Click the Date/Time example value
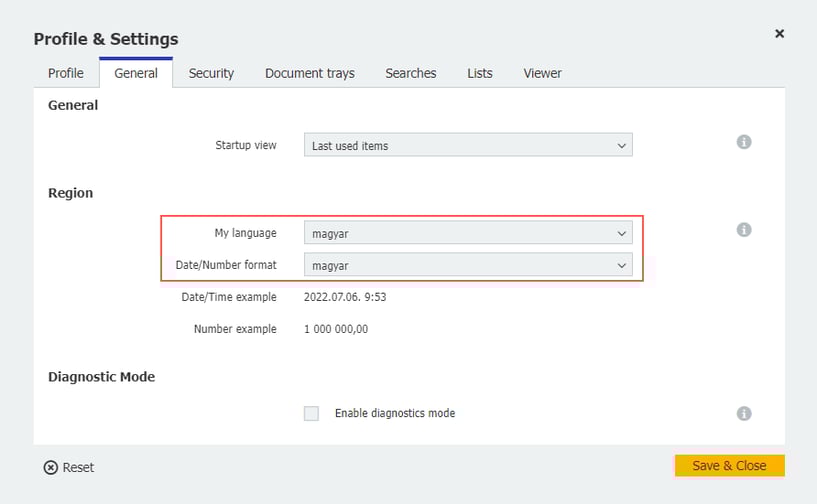This screenshot has width=817, height=504. pos(345,297)
